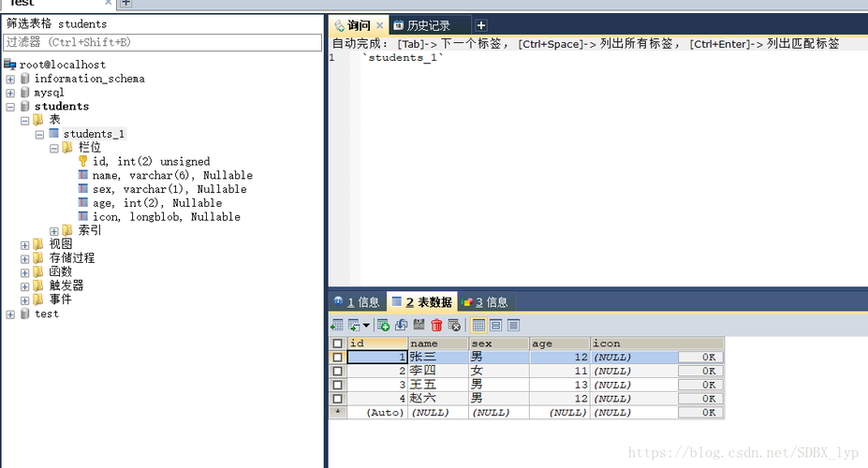The height and width of the screenshot is (468, 868).
Task: Click the test database icon
Action: pos(25,314)
